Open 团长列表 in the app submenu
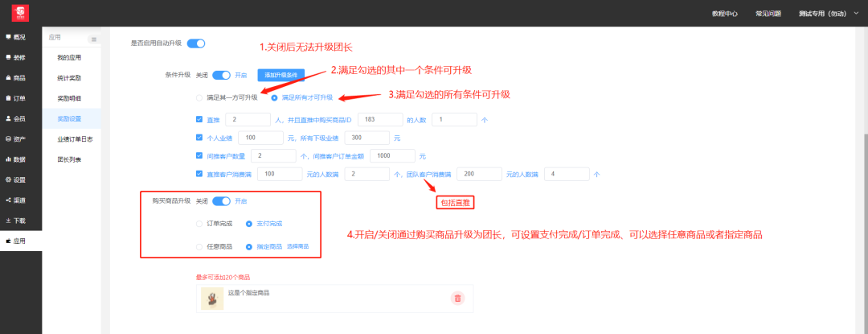868x334 pixels. [69, 159]
